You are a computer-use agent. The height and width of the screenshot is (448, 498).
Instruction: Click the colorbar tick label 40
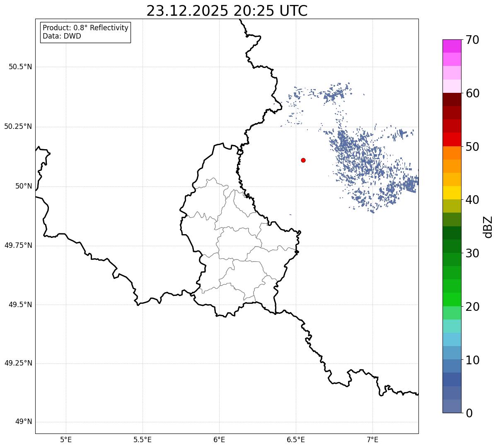[x=472, y=200]
